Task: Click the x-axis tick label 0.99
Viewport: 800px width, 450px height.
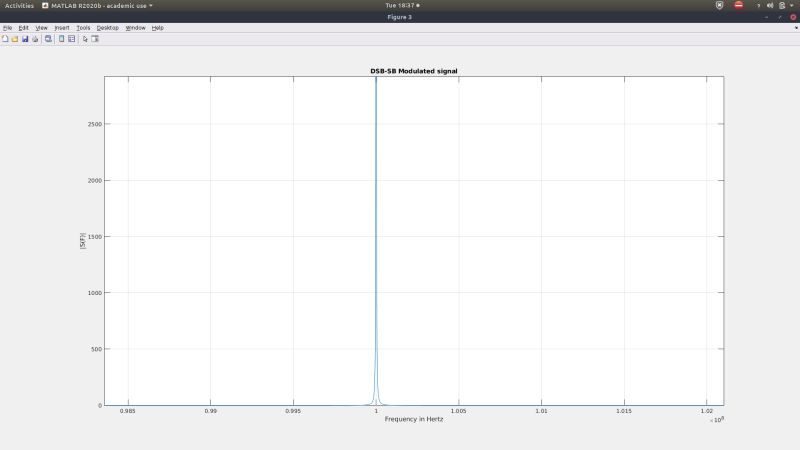Action: point(211,411)
